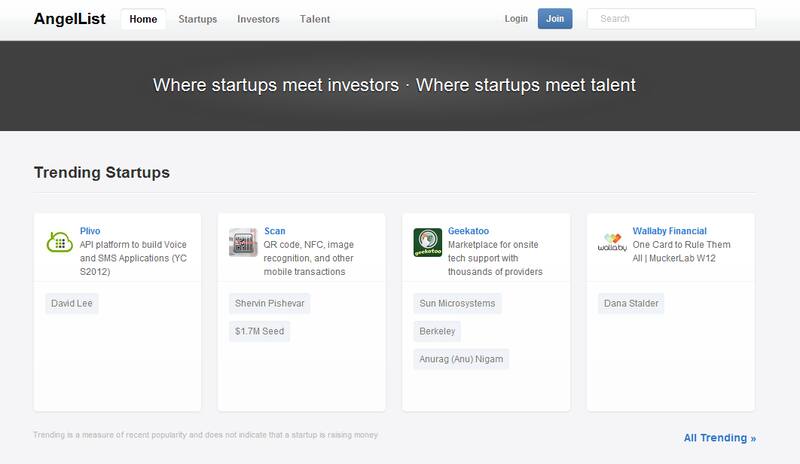Screen dimensions: 800x464
Task: Click the Geekatoo green logo icon
Action: 429,243
